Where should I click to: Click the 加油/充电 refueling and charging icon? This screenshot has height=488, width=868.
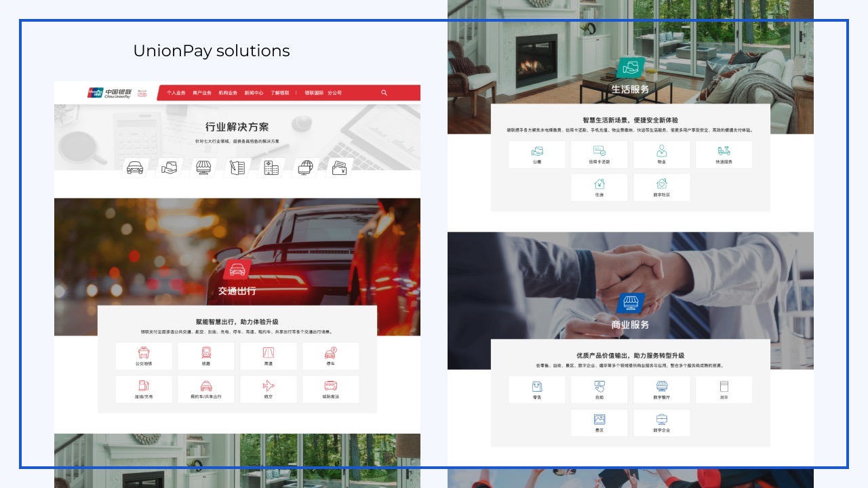144,389
